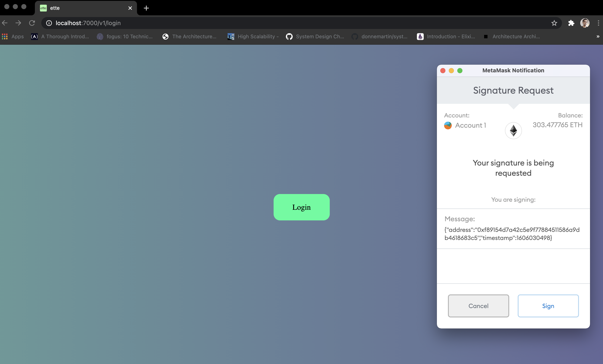Open the High Scalability bookmark
This screenshot has width=603, height=364.
(x=253, y=36)
